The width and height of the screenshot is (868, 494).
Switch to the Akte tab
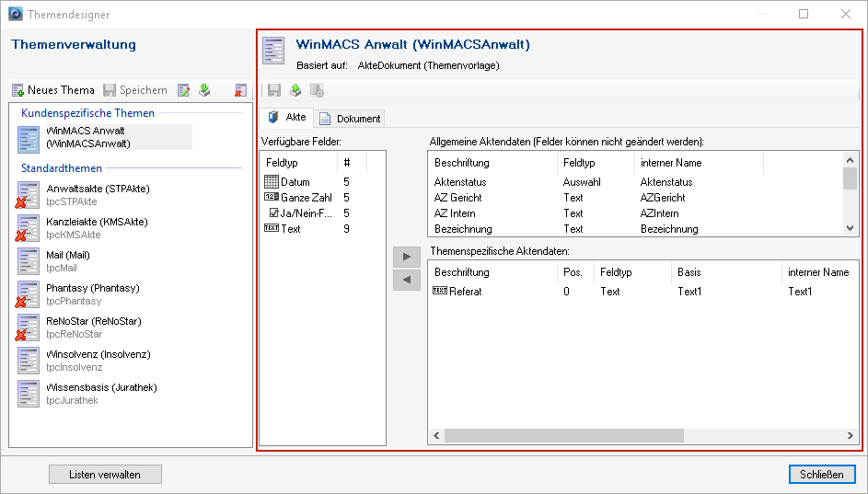pyautogui.click(x=287, y=117)
